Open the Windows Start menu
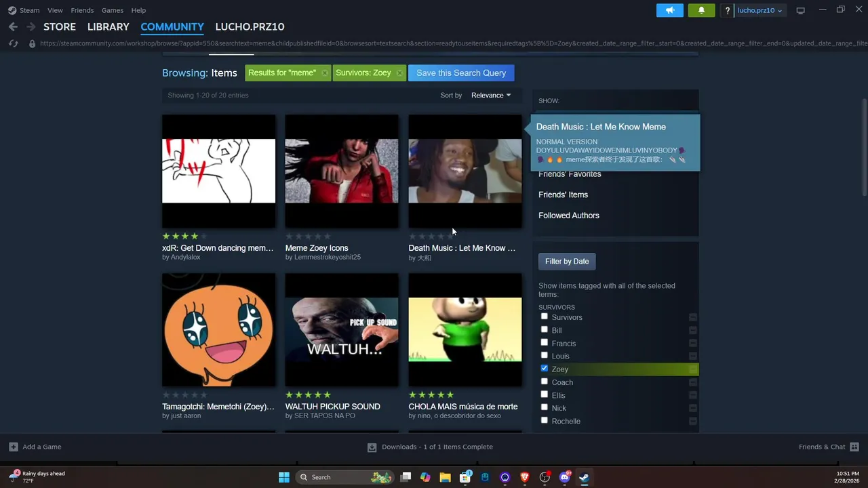Image resolution: width=868 pixels, height=488 pixels. 284,477
